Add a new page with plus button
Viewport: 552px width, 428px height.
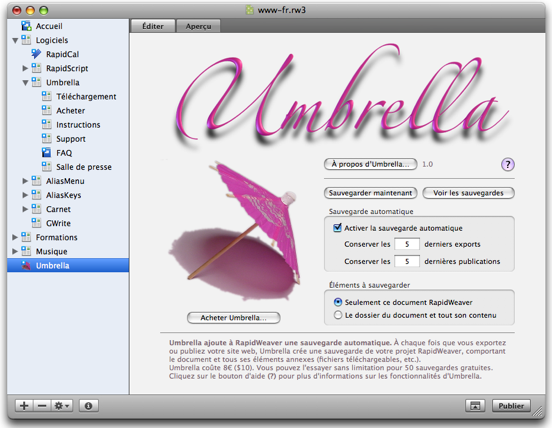(24, 406)
